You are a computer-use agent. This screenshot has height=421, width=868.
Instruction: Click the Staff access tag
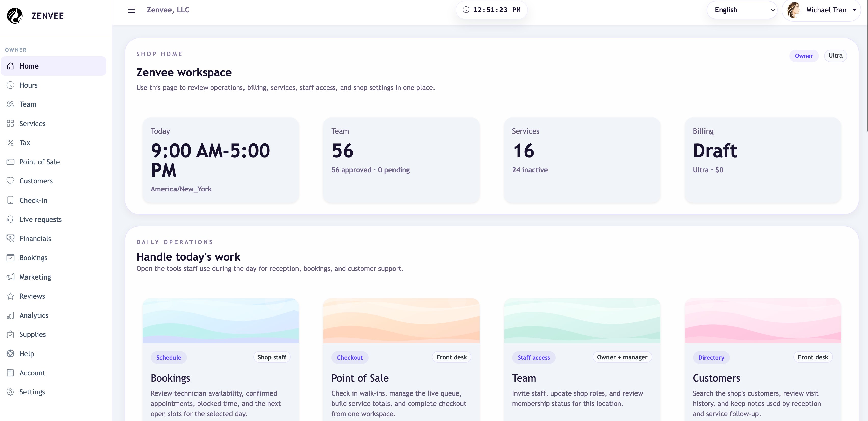coord(534,357)
